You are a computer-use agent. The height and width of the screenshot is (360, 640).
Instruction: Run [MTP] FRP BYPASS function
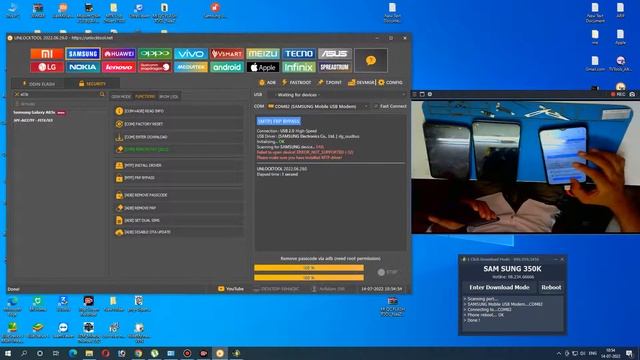pos(178,178)
